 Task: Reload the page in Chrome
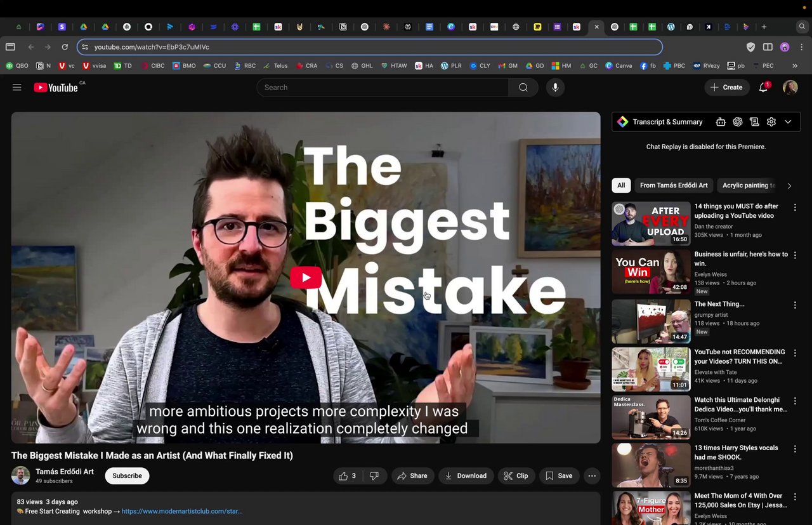coord(65,47)
